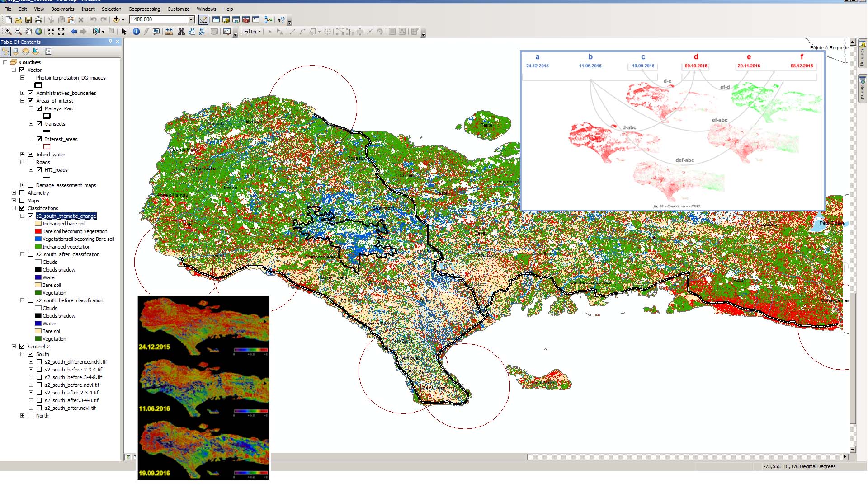Open the Catalog side tab
Viewport: 868px width, 488px height.
[862, 54]
